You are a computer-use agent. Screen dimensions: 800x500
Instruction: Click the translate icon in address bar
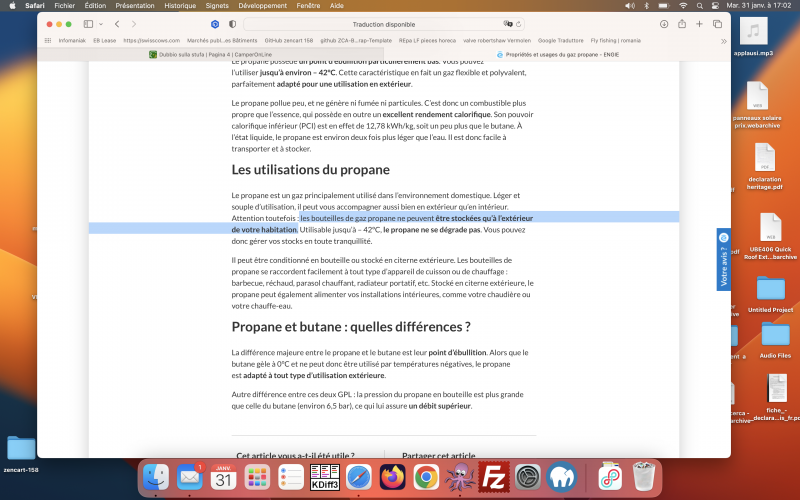pos(508,24)
